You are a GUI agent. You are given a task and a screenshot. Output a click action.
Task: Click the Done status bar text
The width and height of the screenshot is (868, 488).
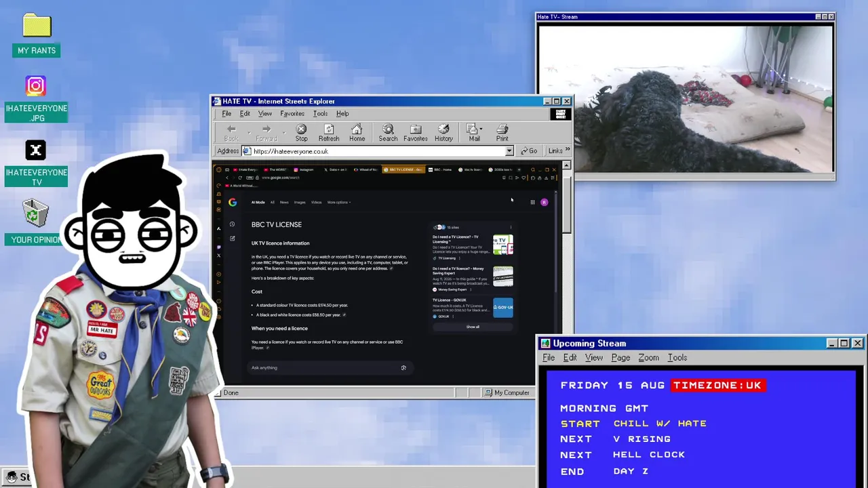[x=231, y=392]
